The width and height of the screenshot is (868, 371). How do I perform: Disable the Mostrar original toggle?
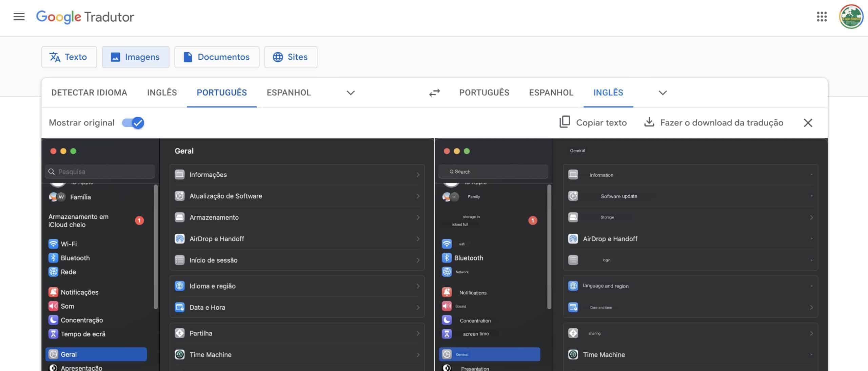pyautogui.click(x=133, y=123)
